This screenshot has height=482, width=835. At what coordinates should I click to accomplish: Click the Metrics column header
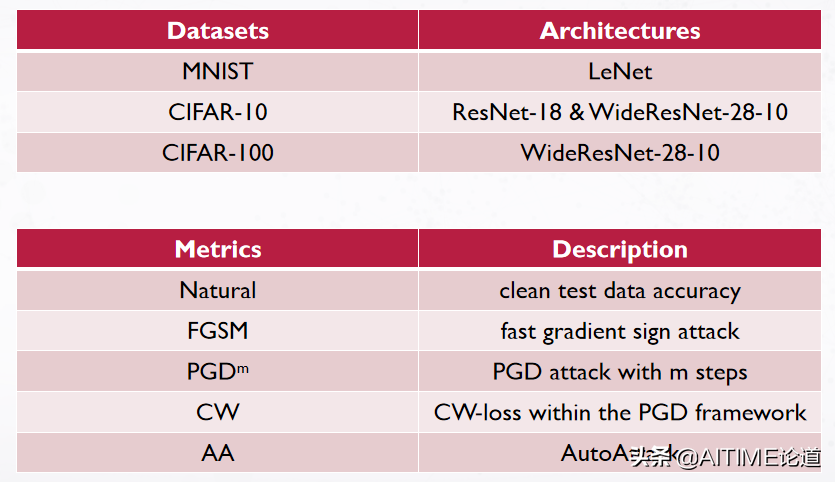(217, 249)
